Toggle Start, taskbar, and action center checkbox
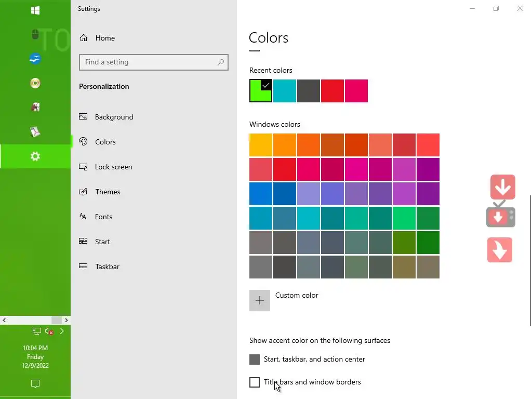The width and height of the screenshot is (532, 399). pyautogui.click(x=255, y=360)
